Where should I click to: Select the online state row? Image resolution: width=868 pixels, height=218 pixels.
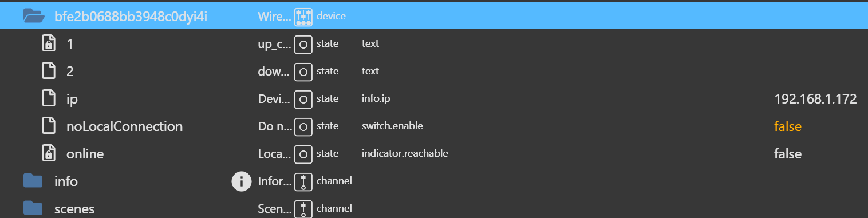pos(434,153)
